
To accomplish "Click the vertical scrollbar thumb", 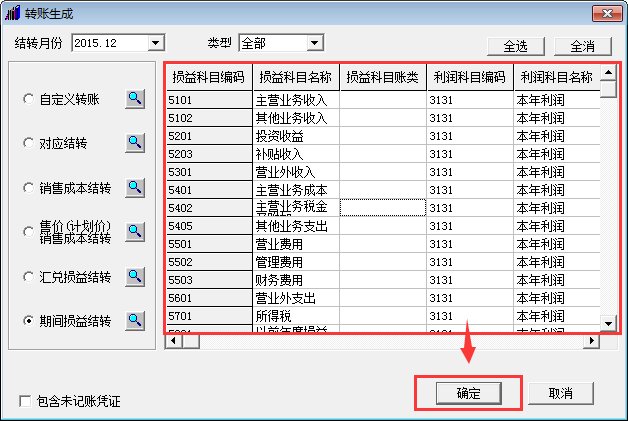I will click(608, 89).
